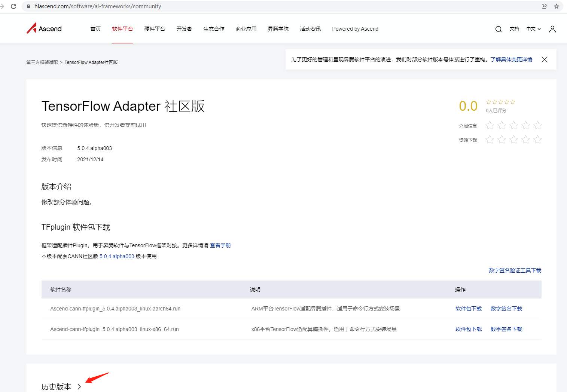Click the 操作 column header
The height and width of the screenshot is (392, 567).
point(460,290)
